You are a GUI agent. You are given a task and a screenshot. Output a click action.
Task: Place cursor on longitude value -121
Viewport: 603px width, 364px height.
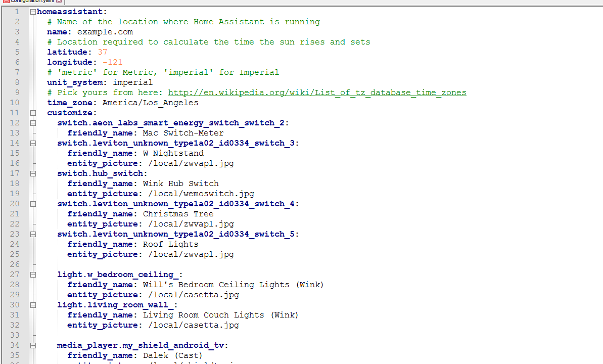tap(112, 62)
